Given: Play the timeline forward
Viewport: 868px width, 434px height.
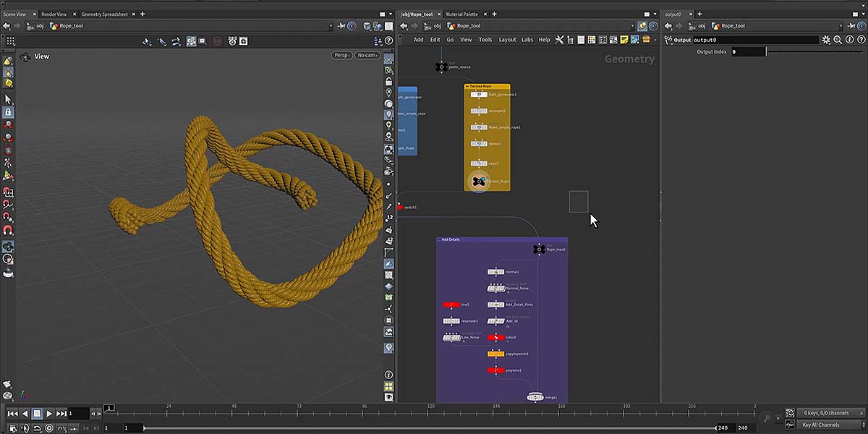Looking at the screenshot, I should (x=49, y=414).
